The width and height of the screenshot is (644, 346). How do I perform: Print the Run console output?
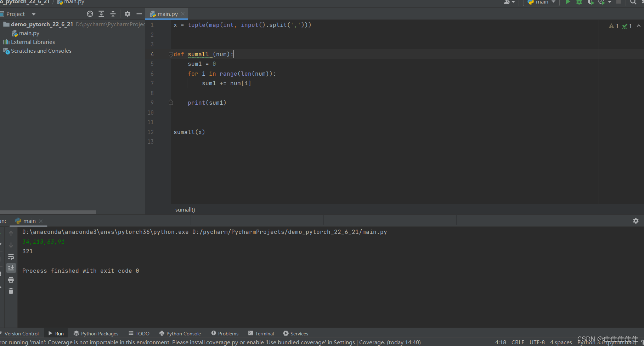11,279
